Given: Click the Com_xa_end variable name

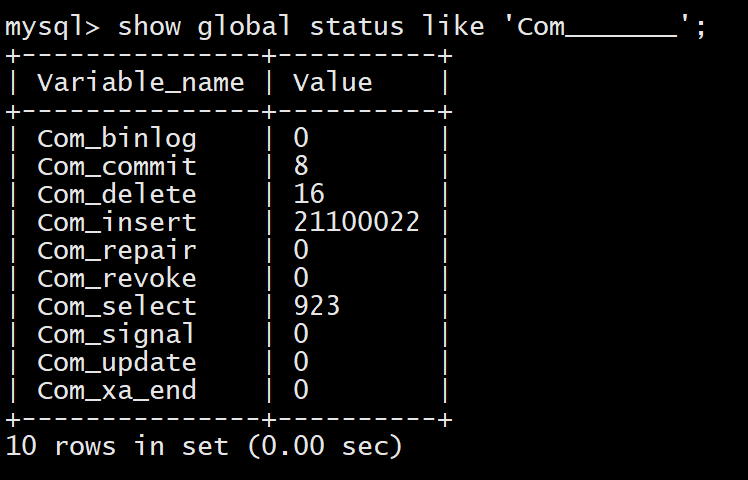Looking at the screenshot, I should coord(117,390).
